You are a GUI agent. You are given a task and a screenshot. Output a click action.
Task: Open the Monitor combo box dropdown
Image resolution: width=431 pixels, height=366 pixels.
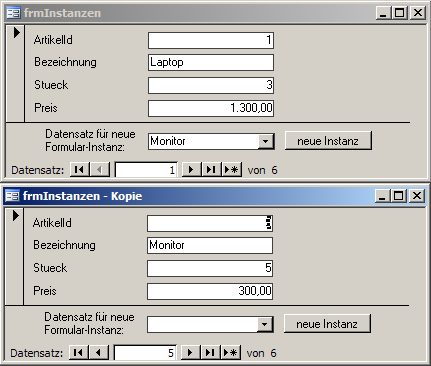(265, 141)
